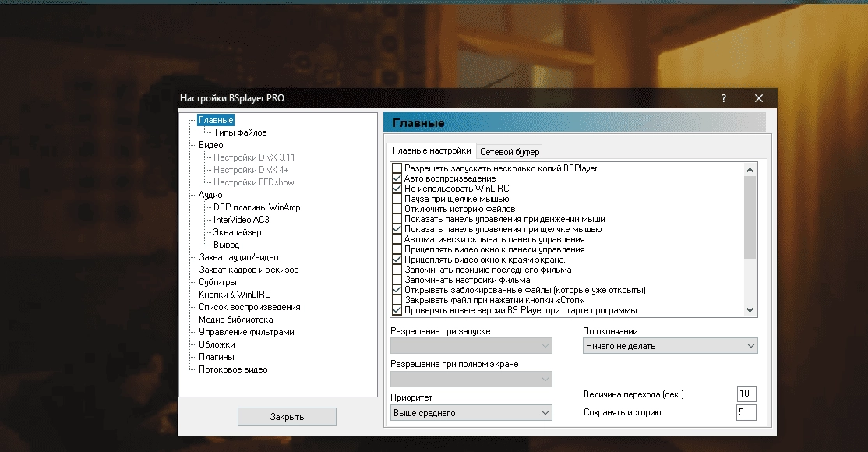Viewport: 868px width, 452px height.
Task: Open 'Разрешение при запуске' dropdown
Action: 471,346
